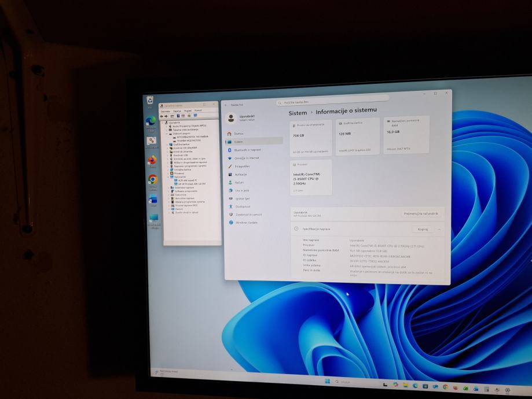Click Device Manager back toolbar arrow

click(162, 116)
